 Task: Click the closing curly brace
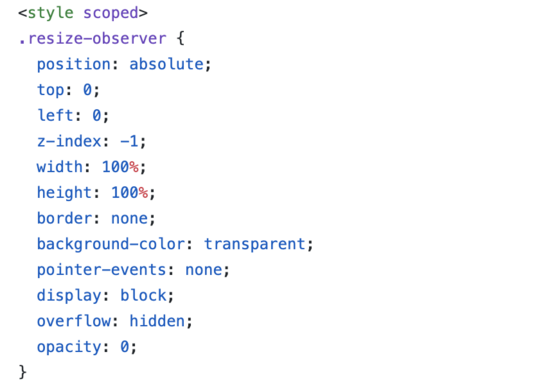pyautogui.click(x=23, y=372)
